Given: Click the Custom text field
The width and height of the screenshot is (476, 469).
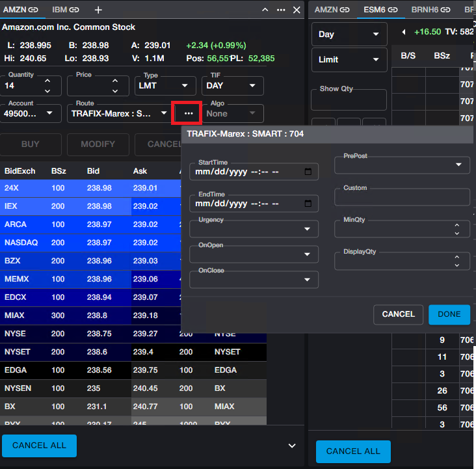Looking at the screenshot, I should tap(402, 198).
